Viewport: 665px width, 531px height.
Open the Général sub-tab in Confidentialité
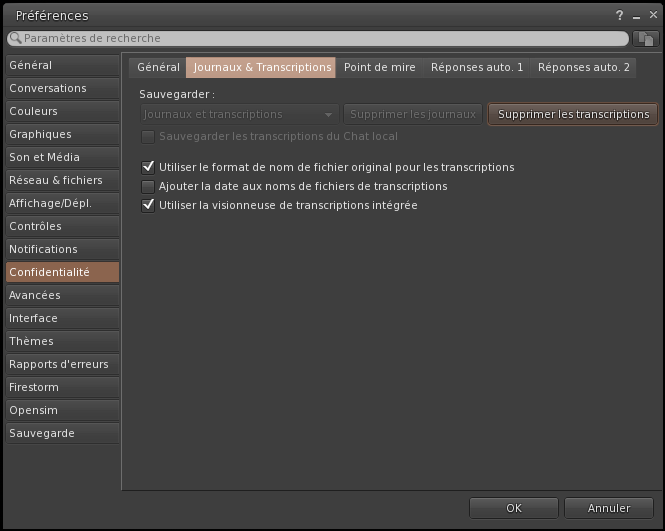(158, 67)
